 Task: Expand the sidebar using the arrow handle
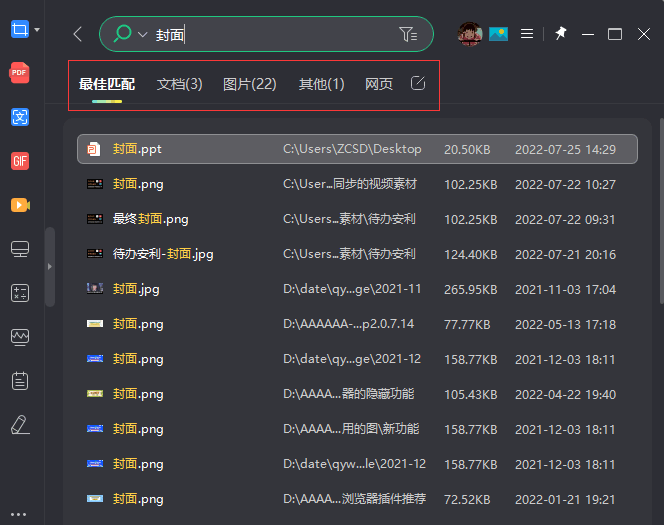(x=50, y=267)
